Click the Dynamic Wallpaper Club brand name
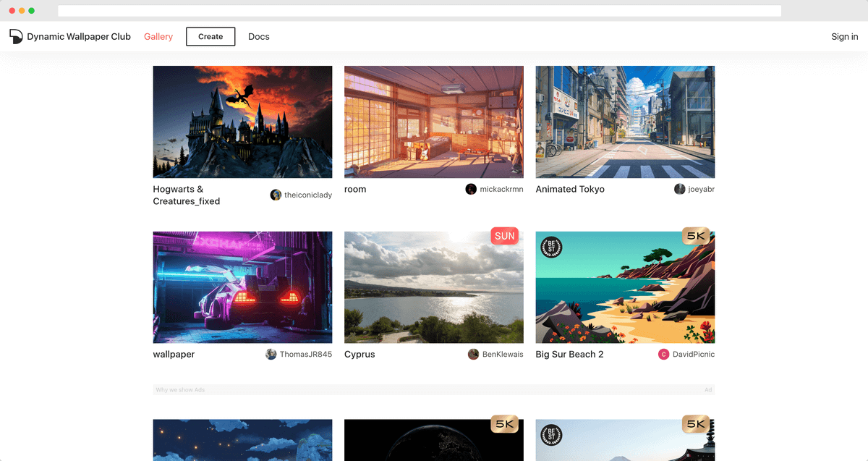 (79, 36)
